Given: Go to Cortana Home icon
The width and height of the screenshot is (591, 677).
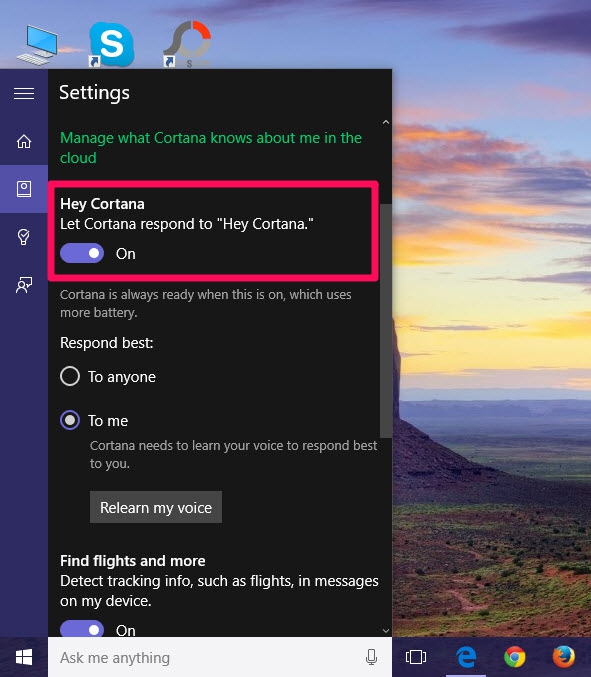Looking at the screenshot, I should 24,141.
